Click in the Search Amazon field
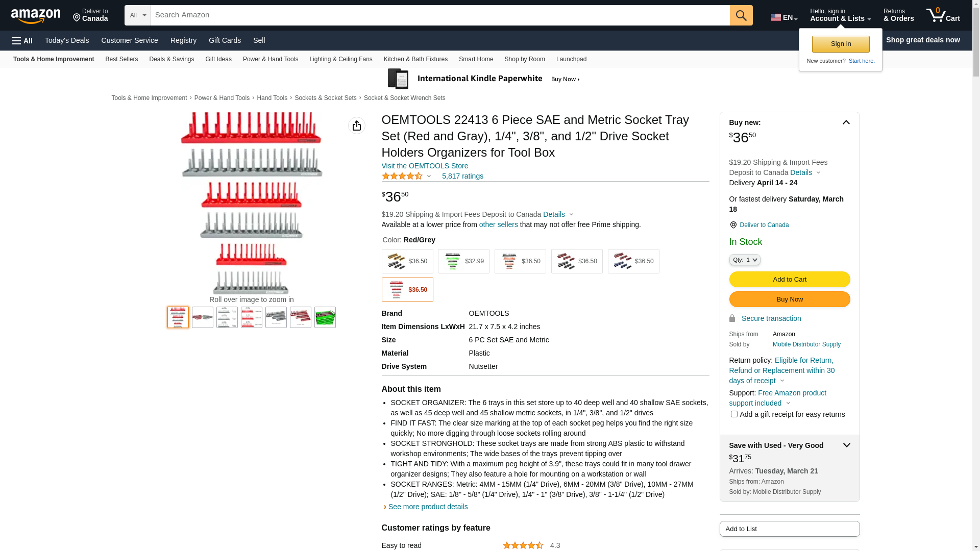Image resolution: width=980 pixels, height=551 pixels. coord(439,15)
